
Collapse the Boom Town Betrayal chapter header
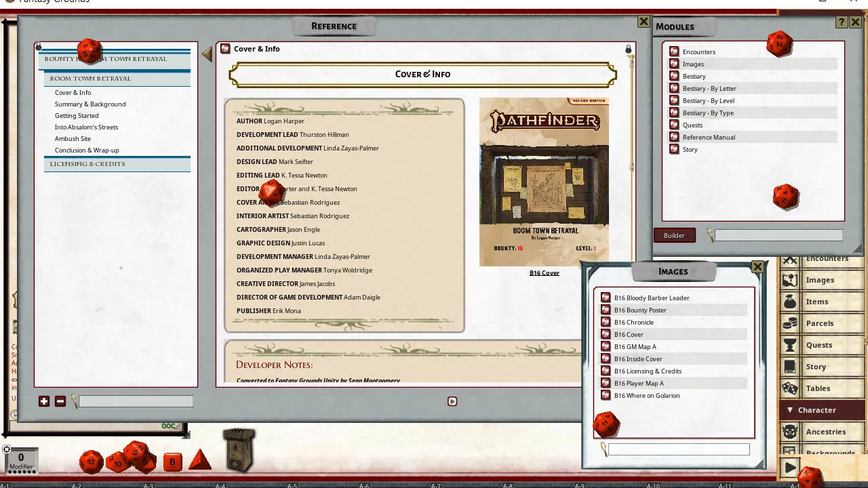coord(117,79)
